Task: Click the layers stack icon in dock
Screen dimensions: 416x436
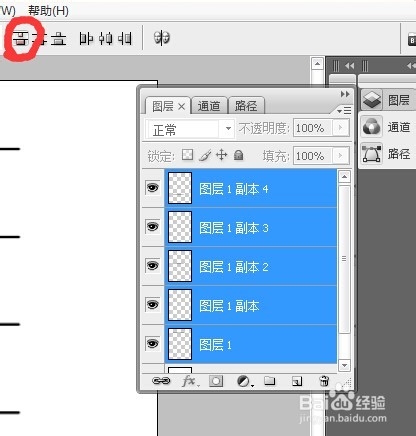Action: (372, 100)
